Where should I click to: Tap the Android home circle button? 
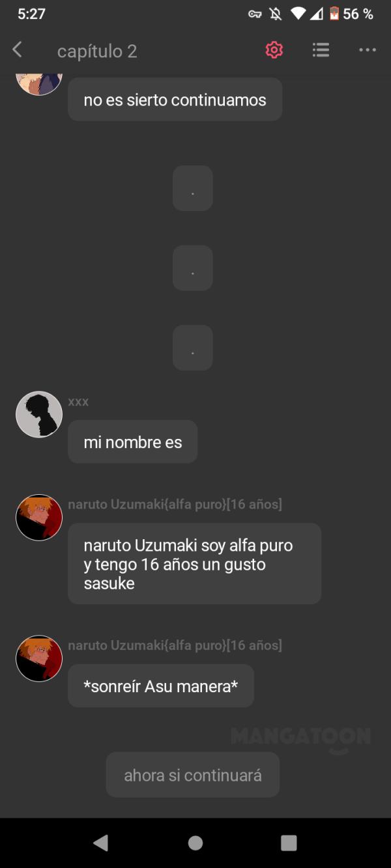pyautogui.click(x=195, y=843)
